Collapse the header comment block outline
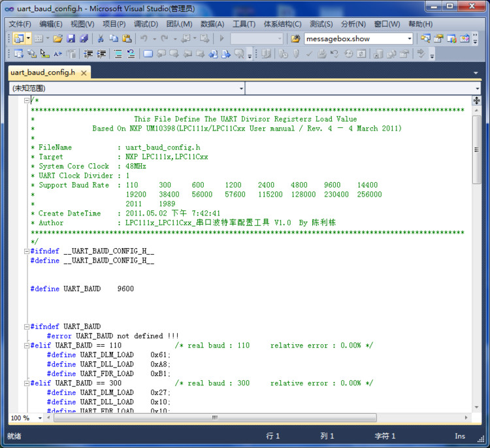490x448 pixels. point(26,101)
